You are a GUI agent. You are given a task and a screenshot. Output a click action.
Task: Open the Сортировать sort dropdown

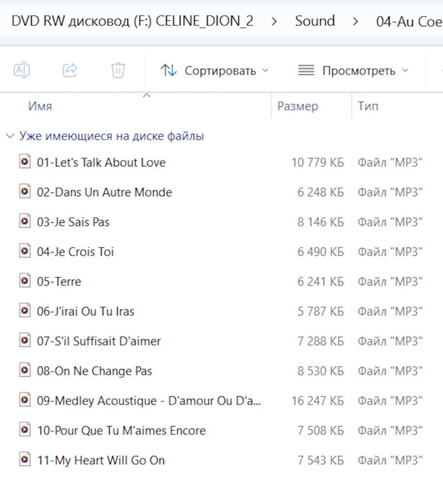(214, 70)
